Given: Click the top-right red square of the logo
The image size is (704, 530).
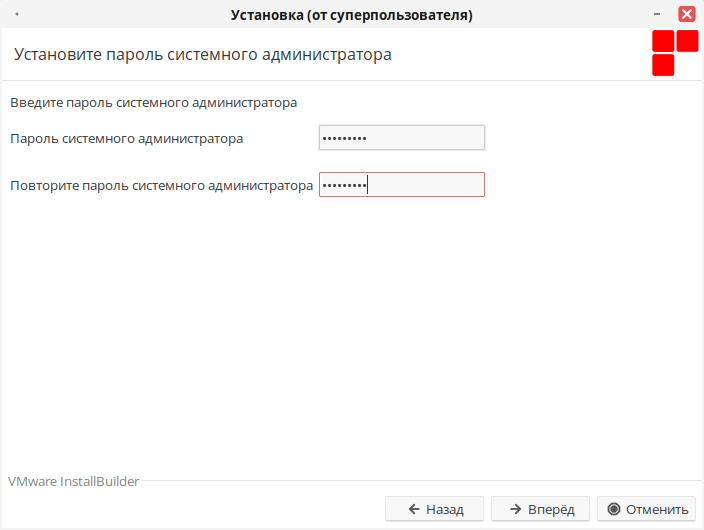Looking at the screenshot, I should [687, 41].
